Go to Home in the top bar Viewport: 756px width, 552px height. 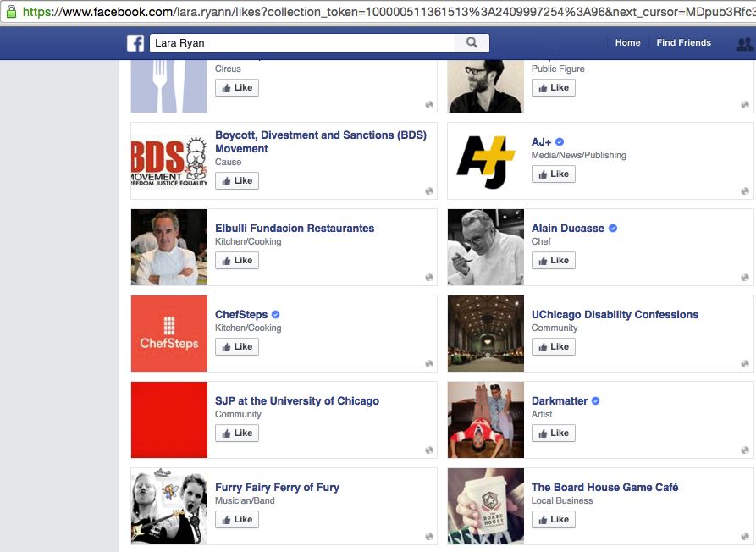pos(627,43)
